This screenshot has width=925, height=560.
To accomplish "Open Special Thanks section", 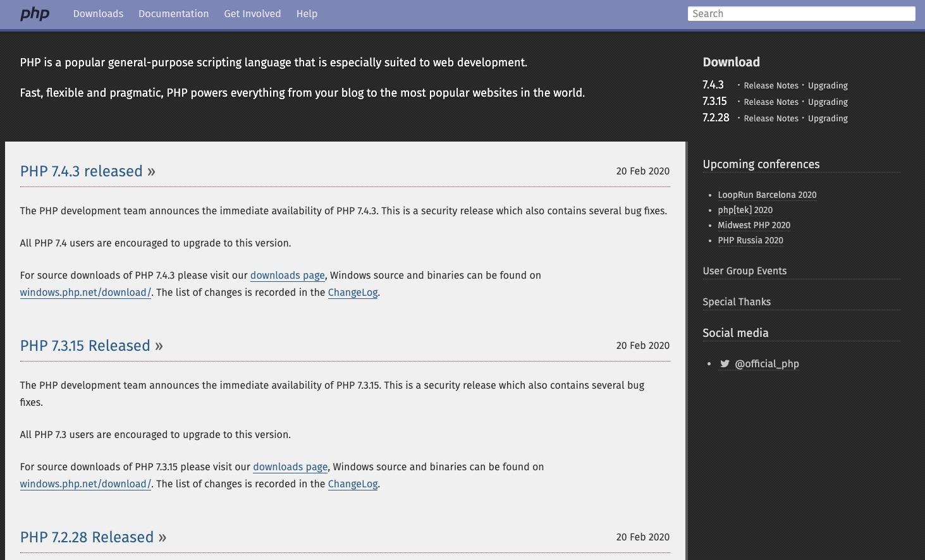I will coord(737,302).
